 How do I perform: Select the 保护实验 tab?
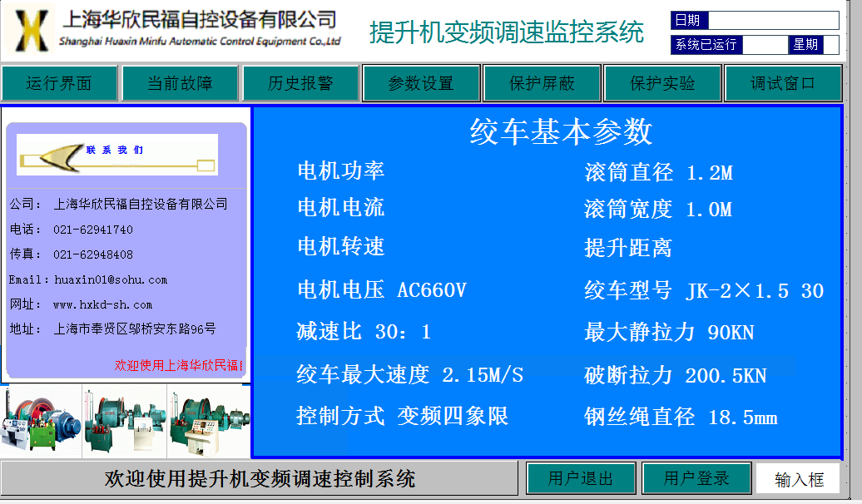662,83
